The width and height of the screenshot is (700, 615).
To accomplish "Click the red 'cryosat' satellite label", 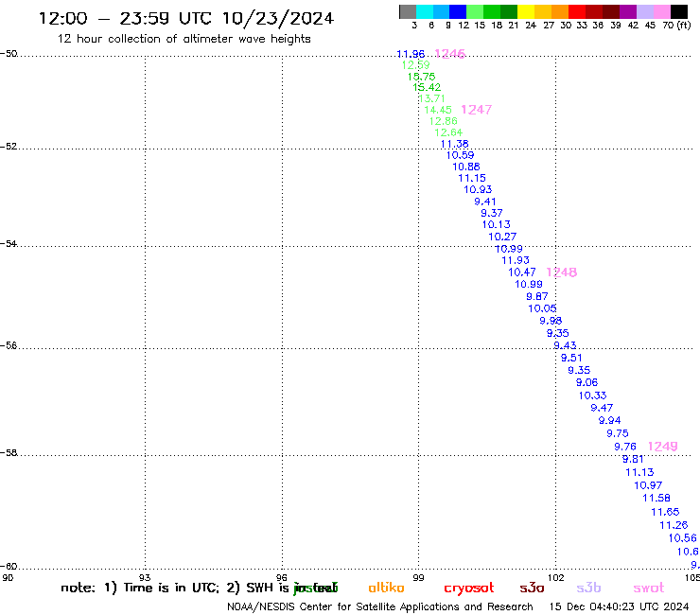I will 469,589.
